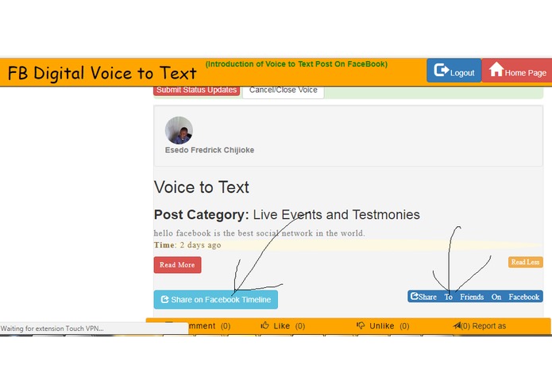Click the thumbs-down Unlike icon

361,325
